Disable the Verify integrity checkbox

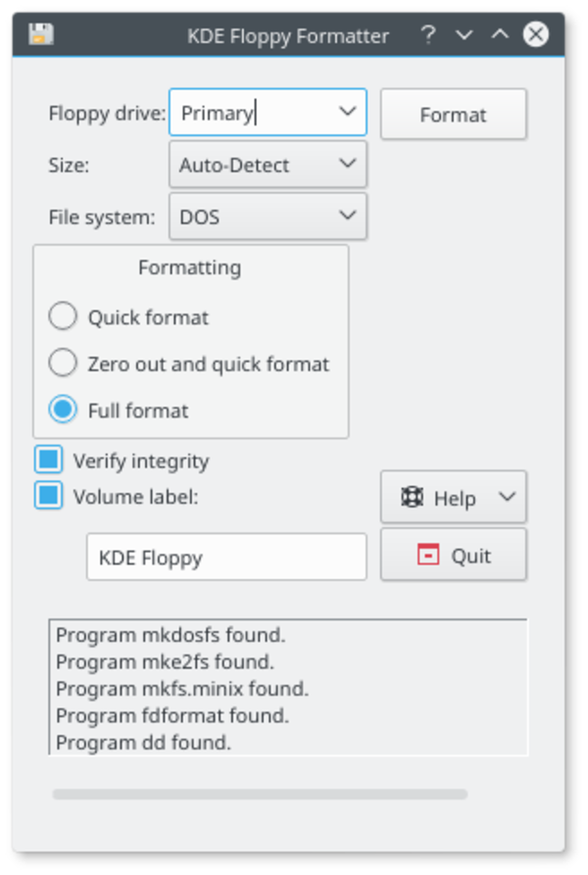coord(49,460)
